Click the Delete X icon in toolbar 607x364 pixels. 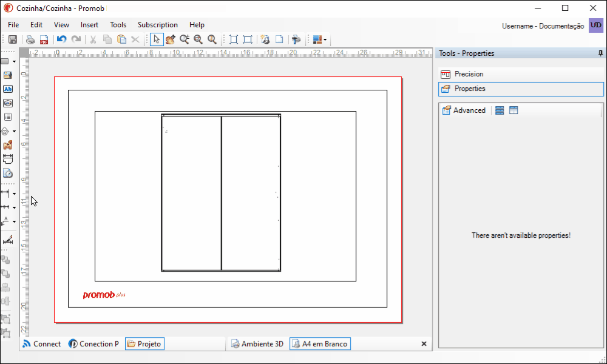click(135, 39)
